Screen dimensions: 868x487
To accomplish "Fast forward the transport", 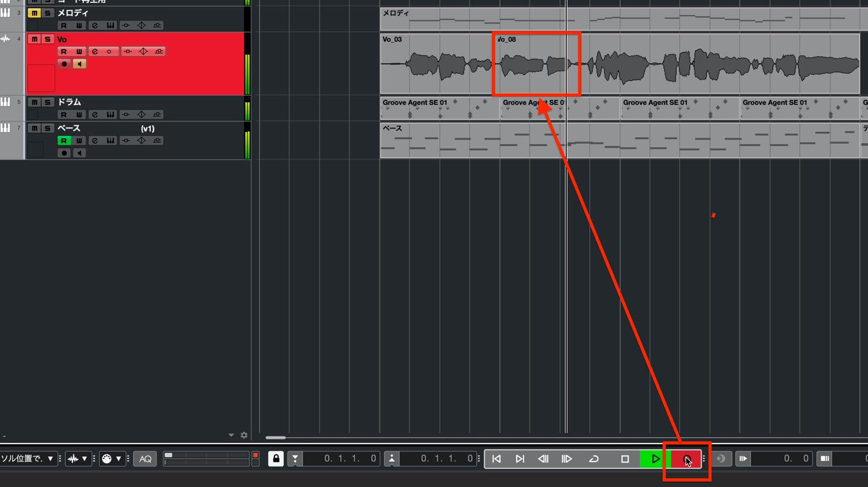I will coord(567,459).
